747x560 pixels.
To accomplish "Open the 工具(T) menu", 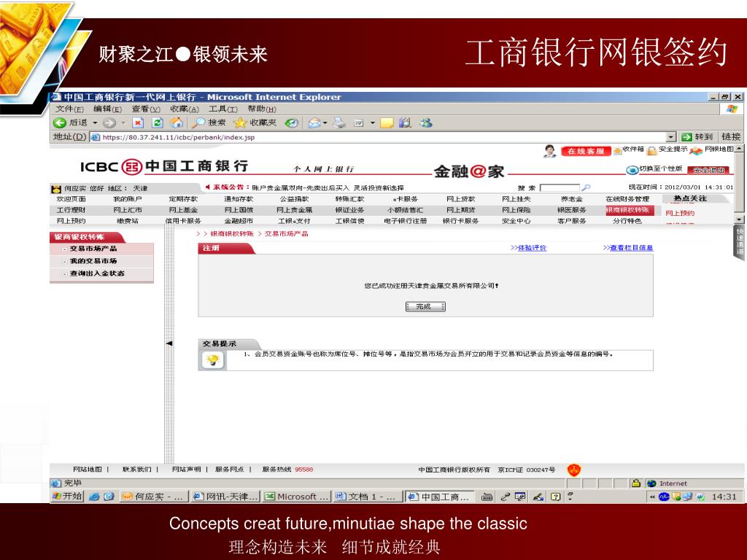I will [x=223, y=109].
